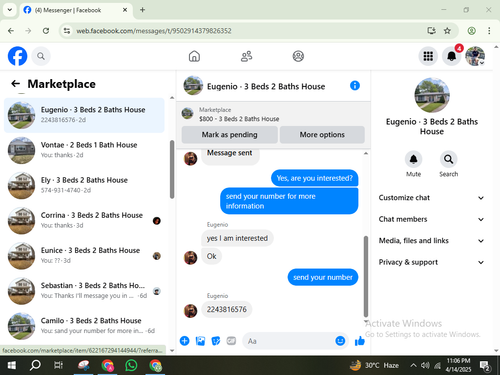Image resolution: width=500 pixels, height=375 pixels.
Task: Expand the Customize chat section
Action: point(431,198)
